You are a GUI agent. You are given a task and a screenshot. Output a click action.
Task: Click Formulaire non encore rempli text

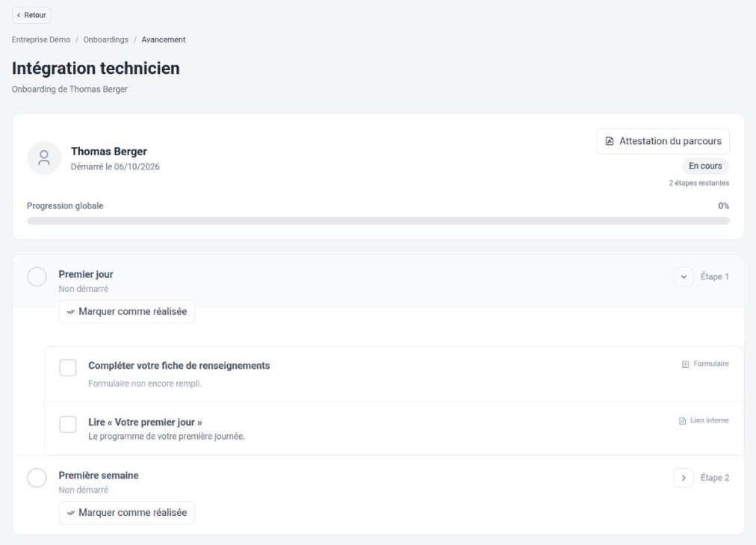coord(145,384)
